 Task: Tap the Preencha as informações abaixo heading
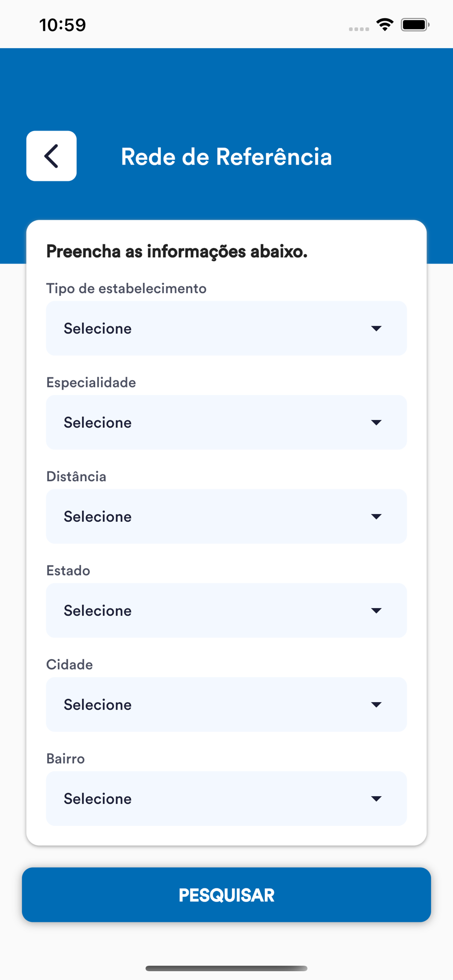[176, 251]
